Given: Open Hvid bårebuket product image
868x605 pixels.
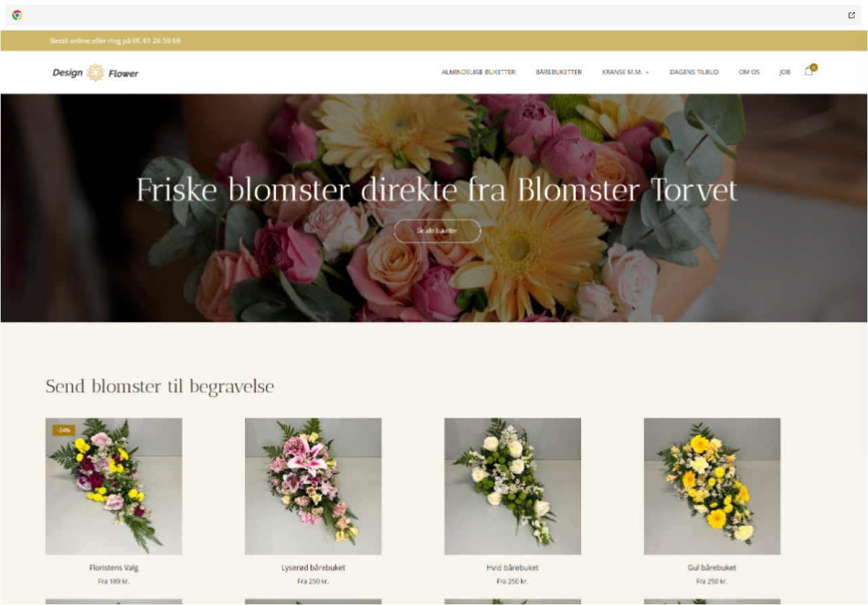Looking at the screenshot, I should tap(512, 486).
